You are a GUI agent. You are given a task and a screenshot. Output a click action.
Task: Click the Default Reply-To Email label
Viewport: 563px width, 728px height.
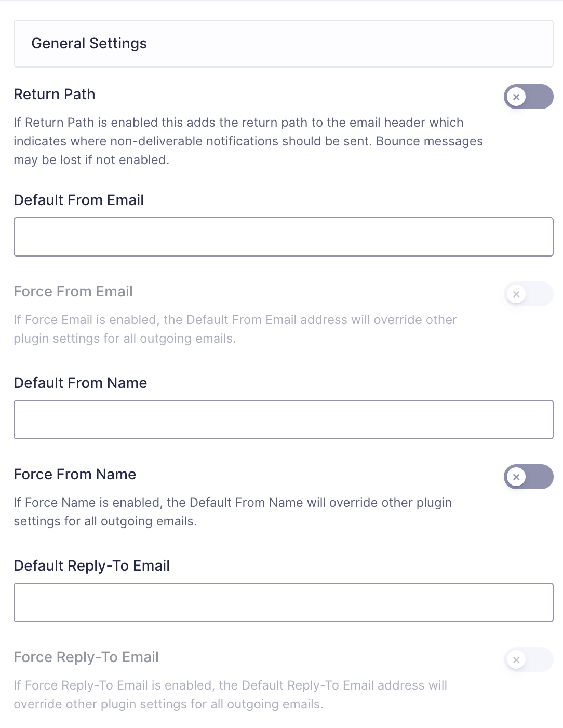91,566
